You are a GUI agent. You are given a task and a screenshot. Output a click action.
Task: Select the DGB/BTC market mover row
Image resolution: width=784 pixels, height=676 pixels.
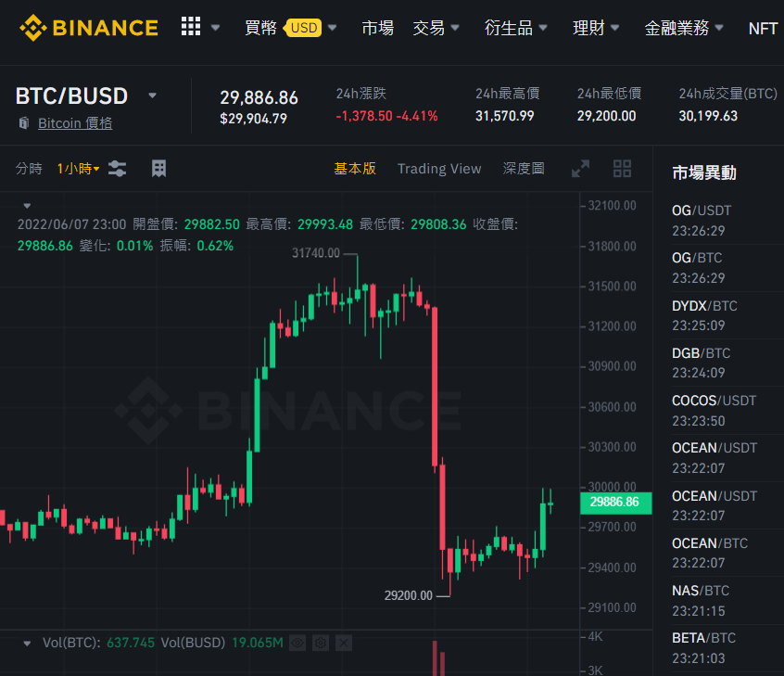727,364
